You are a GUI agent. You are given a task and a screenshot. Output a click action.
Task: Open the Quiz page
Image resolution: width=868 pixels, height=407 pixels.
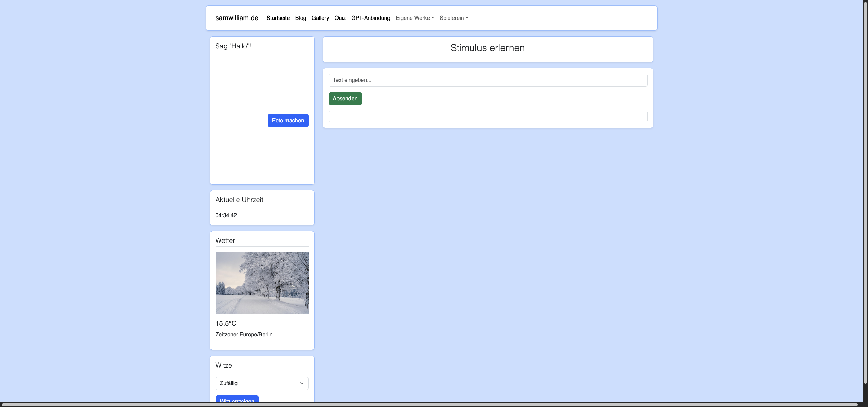340,18
